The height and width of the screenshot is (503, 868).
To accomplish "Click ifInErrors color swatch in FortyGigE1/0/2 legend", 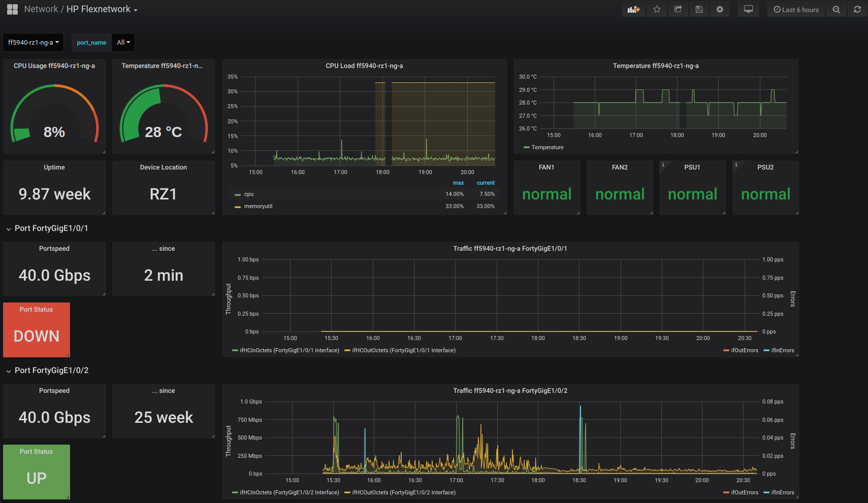I will (x=766, y=492).
